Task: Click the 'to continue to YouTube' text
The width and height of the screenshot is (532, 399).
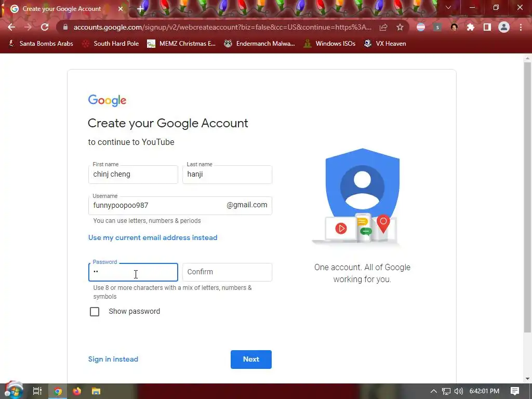Action: coord(131,142)
